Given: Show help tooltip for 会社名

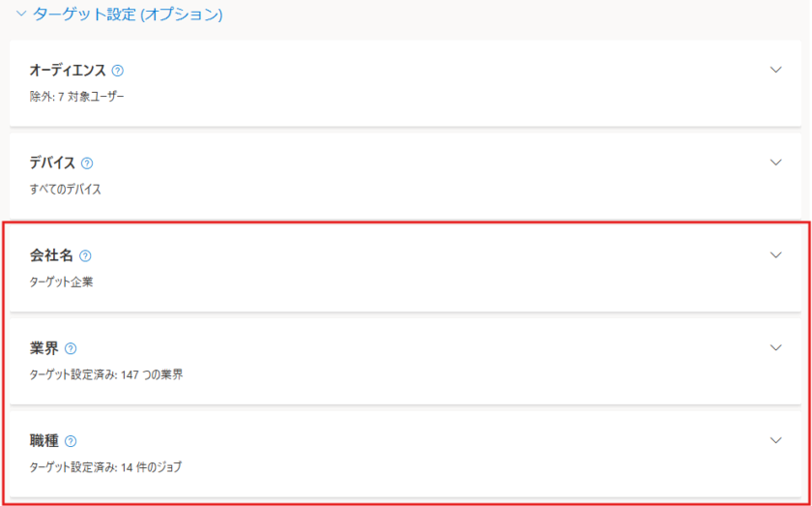Looking at the screenshot, I should point(85,256).
